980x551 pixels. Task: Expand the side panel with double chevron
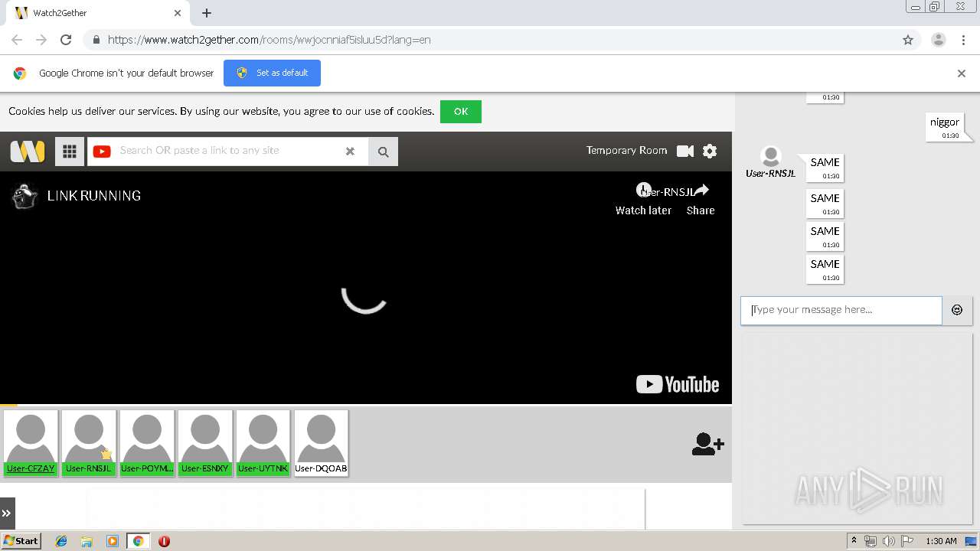coord(7,514)
